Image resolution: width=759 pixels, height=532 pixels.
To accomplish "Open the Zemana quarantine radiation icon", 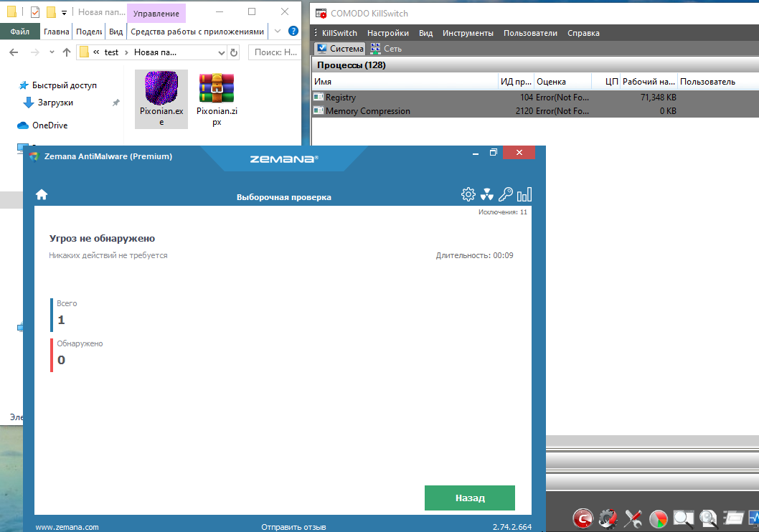I will click(x=486, y=194).
